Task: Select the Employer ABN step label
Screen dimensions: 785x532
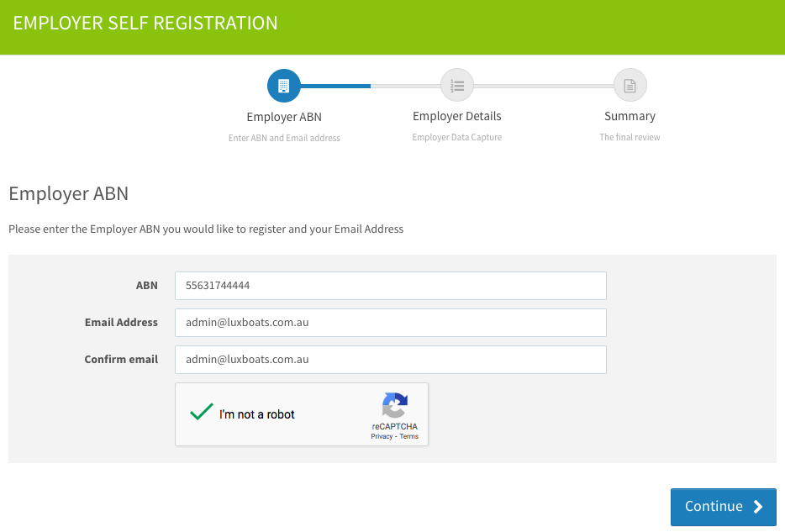Action: (x=284, y=117)
